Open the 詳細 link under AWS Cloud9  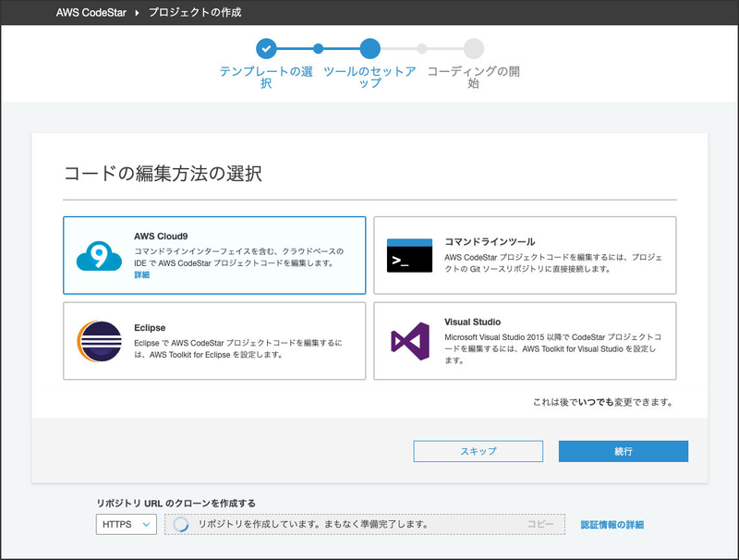point(142,274)
